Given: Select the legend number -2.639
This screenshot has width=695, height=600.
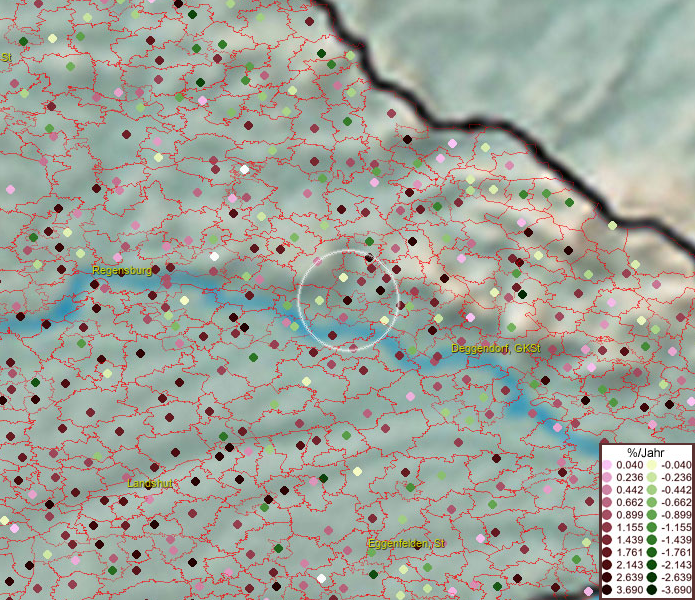Looking at the screenshot, I should (676, 577).
